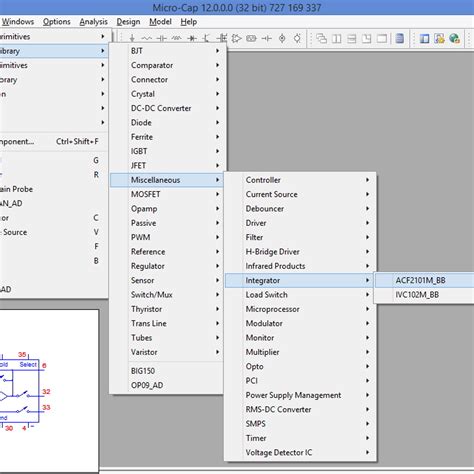
Task: Open the Modulator submenu
Action: click(x=300, y=323)
